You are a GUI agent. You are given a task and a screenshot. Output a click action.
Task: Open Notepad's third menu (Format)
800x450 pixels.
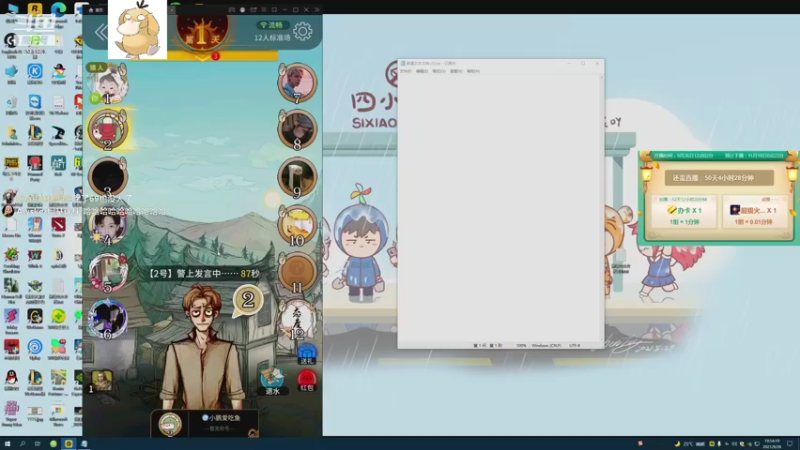click(439, 71)
